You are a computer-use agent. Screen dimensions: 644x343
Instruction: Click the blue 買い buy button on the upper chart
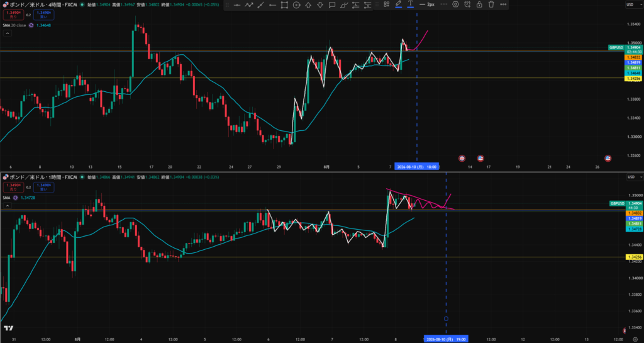(x=45, y=15)
